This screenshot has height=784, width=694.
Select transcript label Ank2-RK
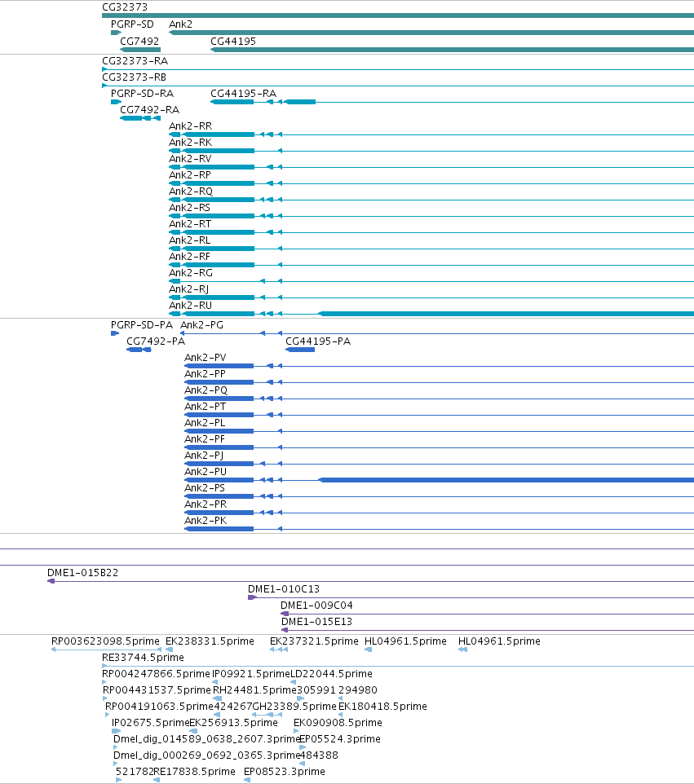point(190,143)
